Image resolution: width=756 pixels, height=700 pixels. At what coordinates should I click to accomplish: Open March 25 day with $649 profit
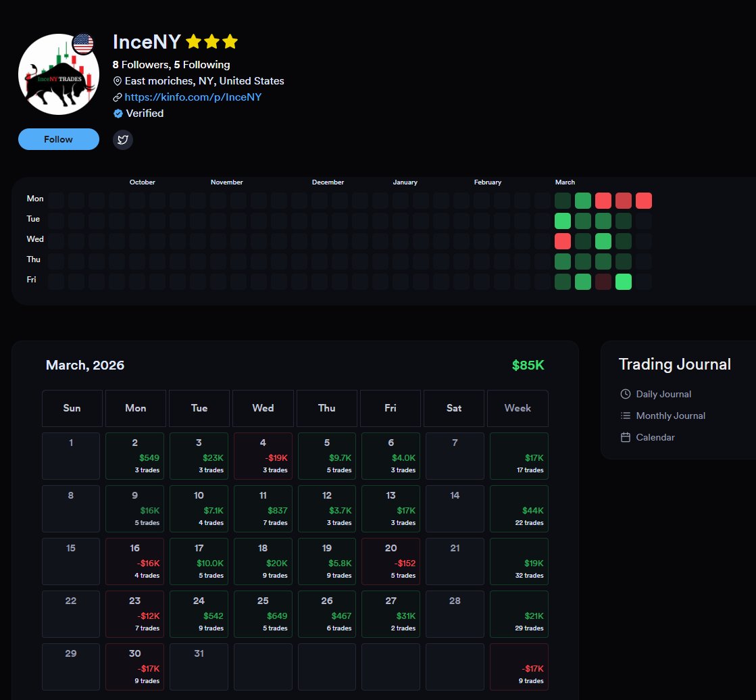tap(263, 614)
